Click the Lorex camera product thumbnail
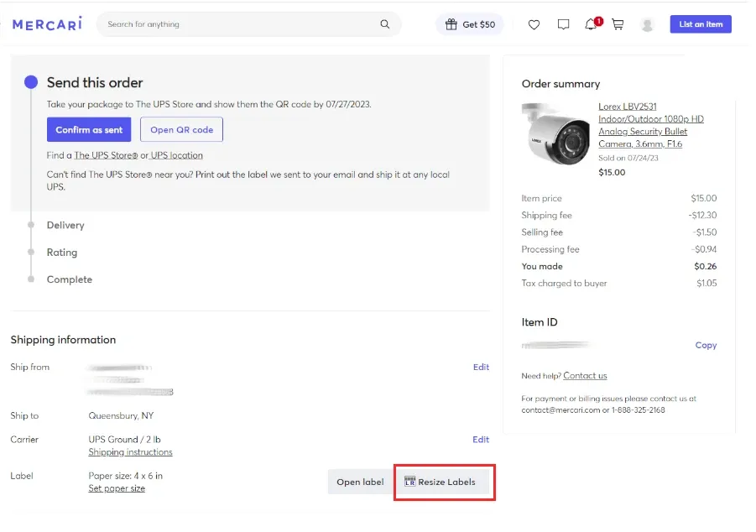Screen dimensions: 756x532 tap(555, 133)
